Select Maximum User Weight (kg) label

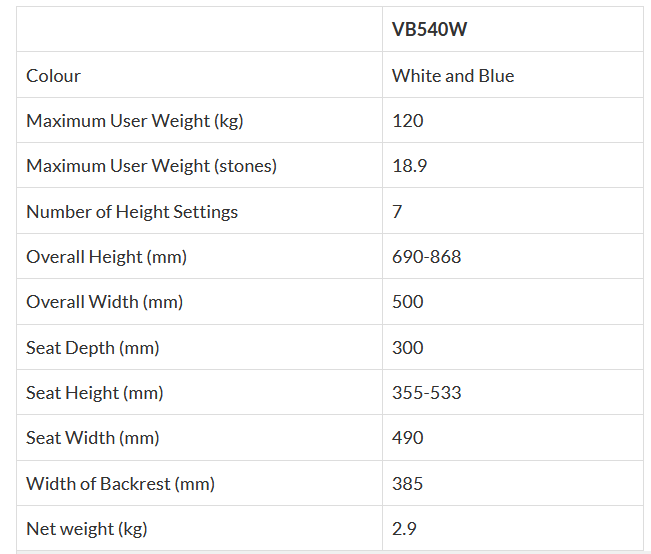[135, 121]
